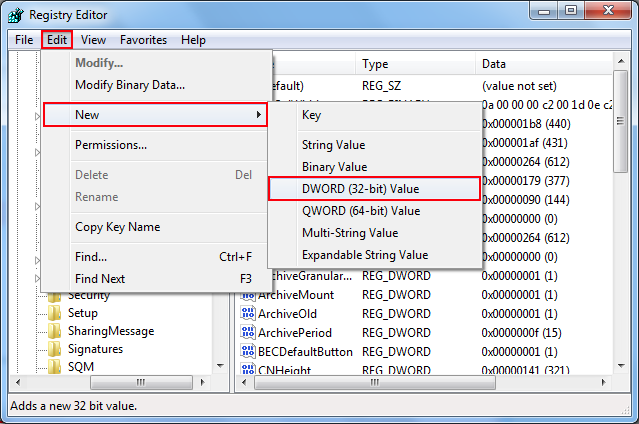Click the values list scroll up arrow
This screenshot has height=424, width=639.
point(621,61)
